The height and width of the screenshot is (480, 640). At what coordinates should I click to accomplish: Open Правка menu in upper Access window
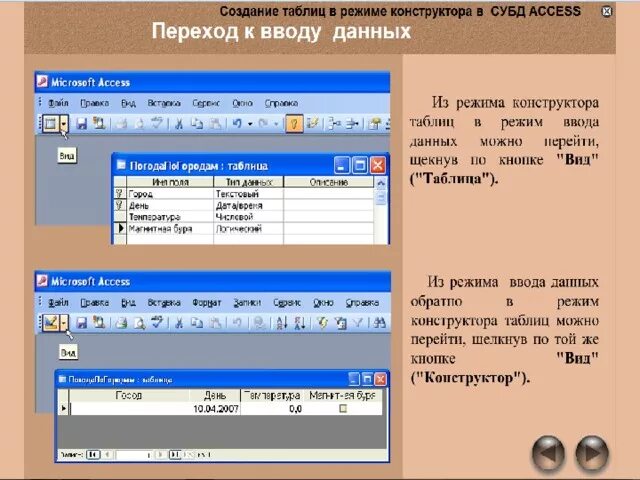coord(95,103)
